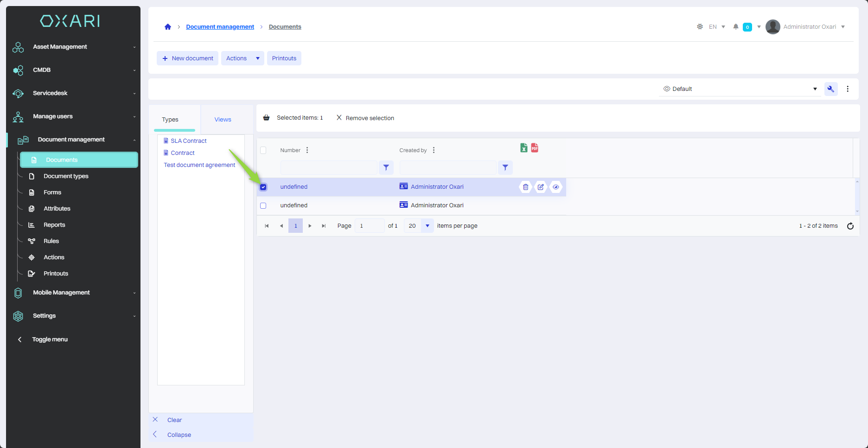Check the second document row checkbox

coord(263,205)
